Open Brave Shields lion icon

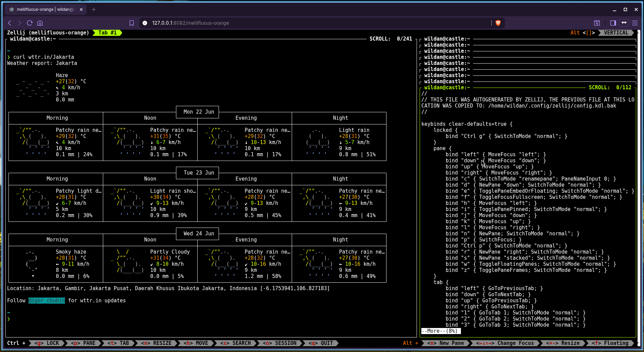[498, 23]
